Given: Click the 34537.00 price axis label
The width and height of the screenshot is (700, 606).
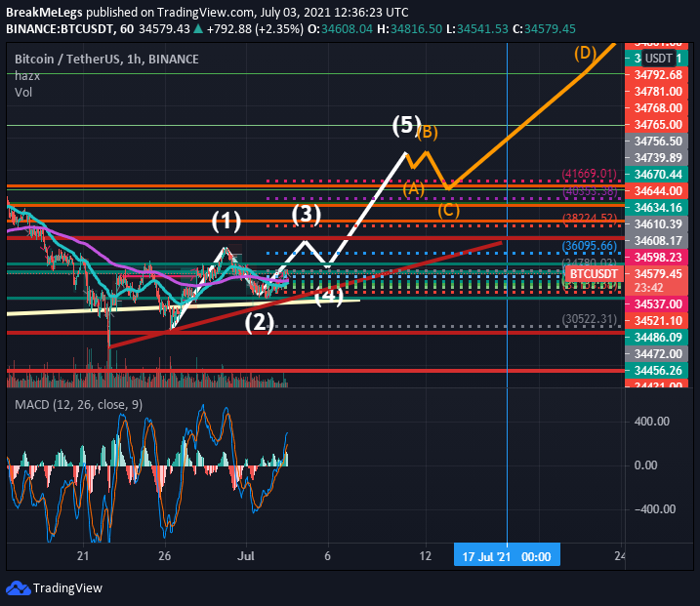Looking at the screenshot, I should pyautogui.click(x=658, y=304).
